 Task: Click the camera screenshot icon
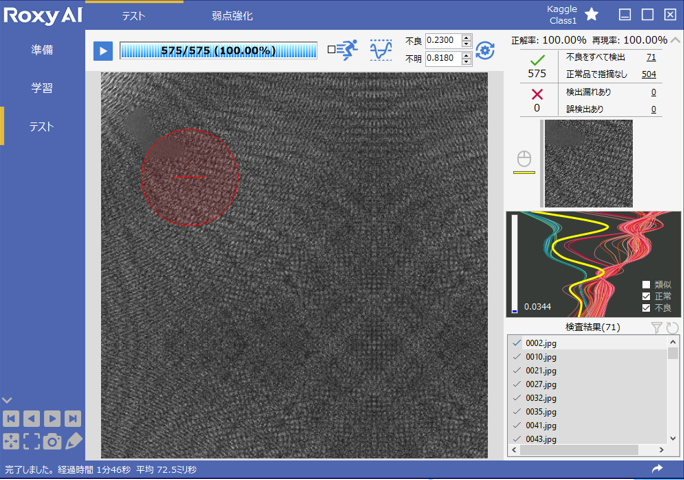tap(53, 441)
